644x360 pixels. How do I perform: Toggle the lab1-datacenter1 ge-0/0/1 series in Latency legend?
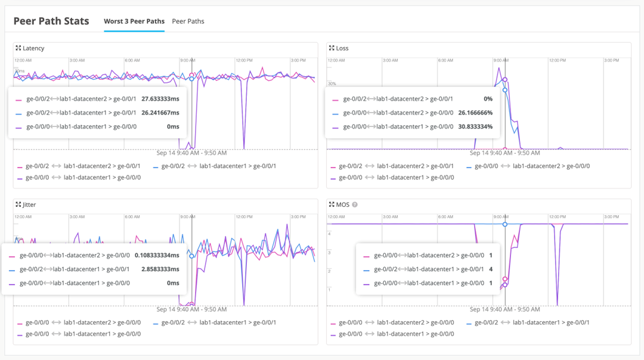[215, 166]
